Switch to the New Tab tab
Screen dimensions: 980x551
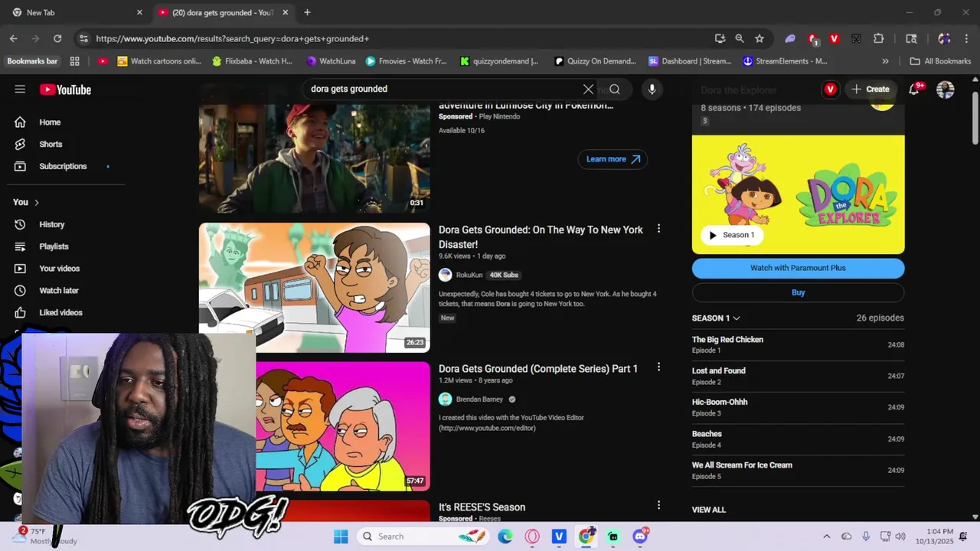click(x=77, y=12)
